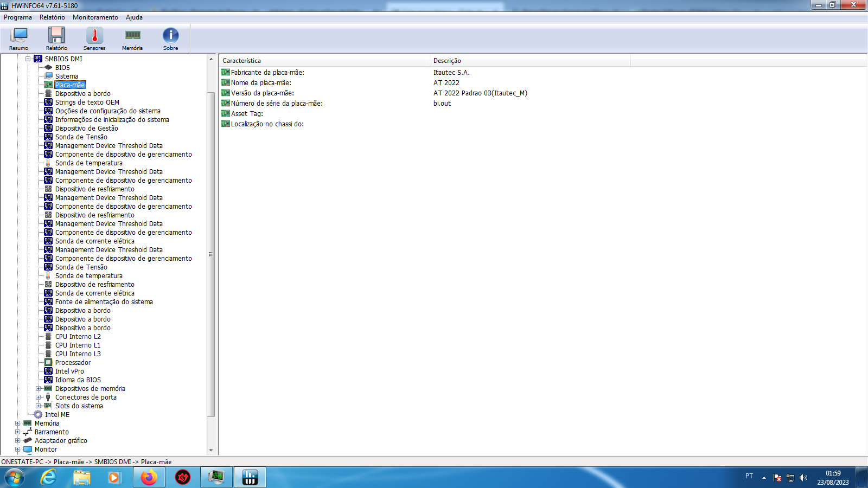Expand the Barramento tree node
Viewport: 868px width, 488px height.
[18, 432]
